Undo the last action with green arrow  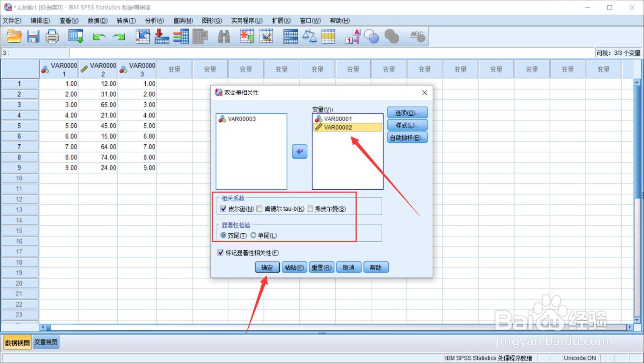point(99,37)
